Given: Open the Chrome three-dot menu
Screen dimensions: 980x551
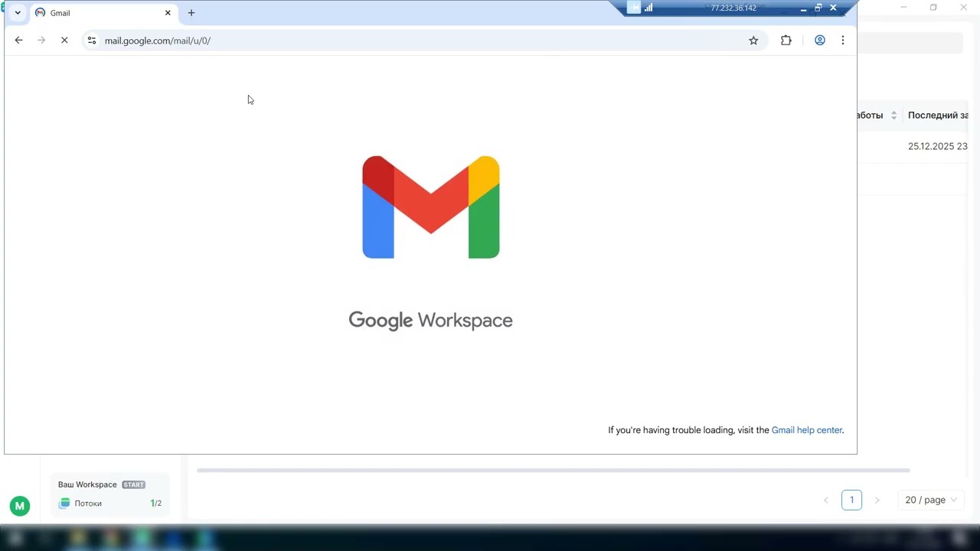Looking at the screenshot, I should point(843,41).
